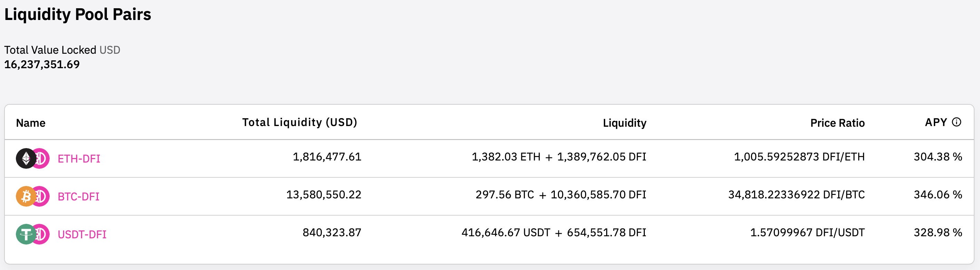This screenshot has width=980, height=270.
Task: Click the APY column header
Action: click(936, 122)
